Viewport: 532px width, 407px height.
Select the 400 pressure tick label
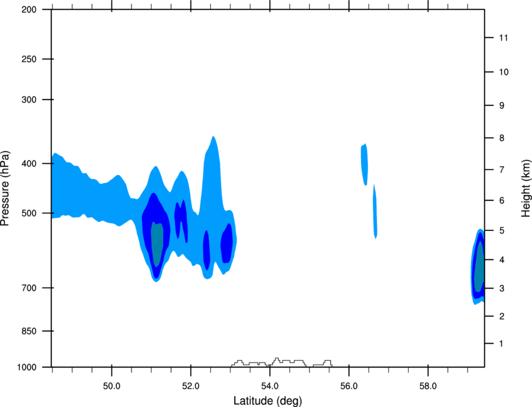pyautogui.click(x=29, y=163)
